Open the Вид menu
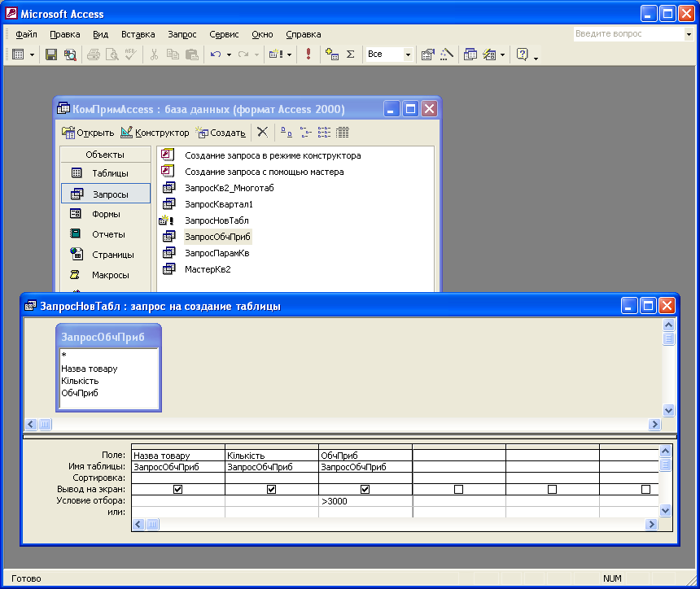Viewport: 700px width, 589px height. (100, 34)
